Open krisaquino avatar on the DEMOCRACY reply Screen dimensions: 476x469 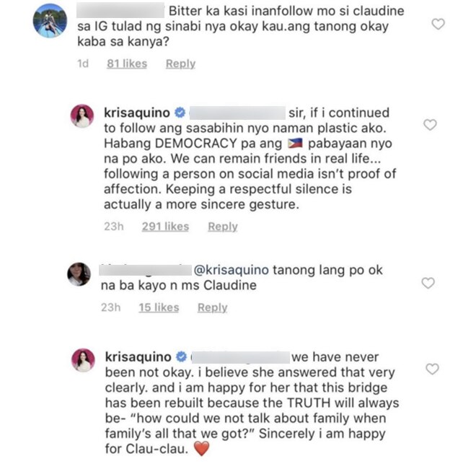(x=82, y=115)
